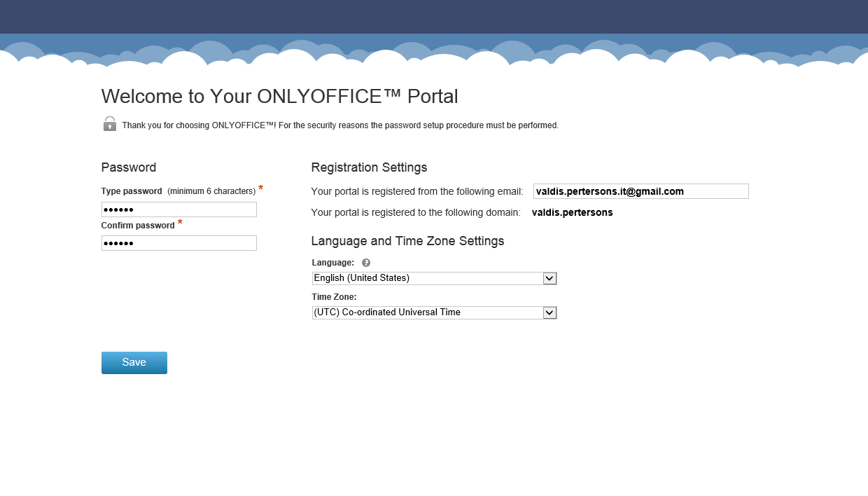Viewport: 868px width, 496px height.
Task: Click the Registration Settings heading
Action: click(369, 167)
